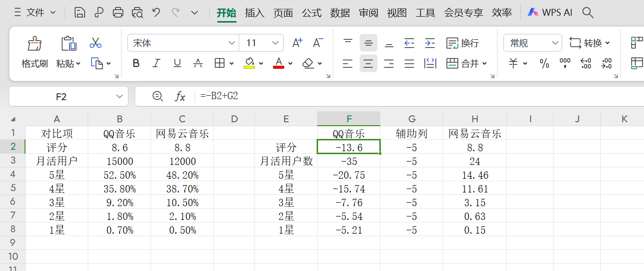Click the select-all corner triangle
The width and height of the screenshot is (644, 271).
[13, 119]
